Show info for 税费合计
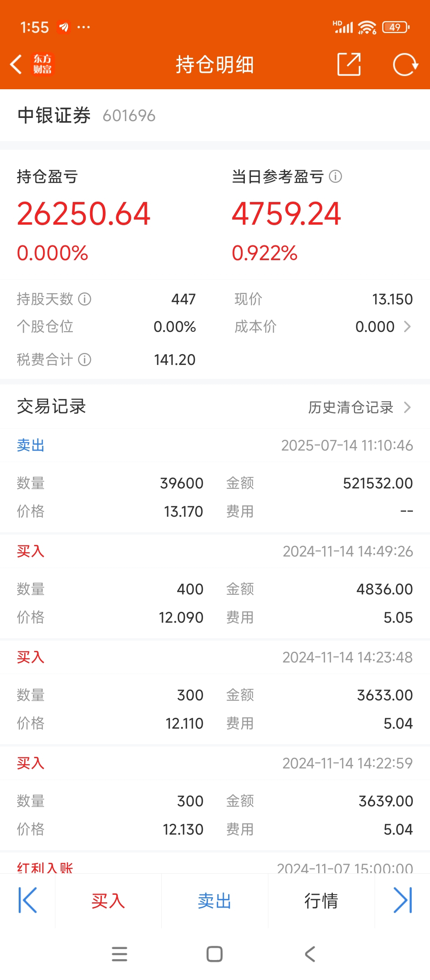430x980 pixels. [x=85, y=360]
